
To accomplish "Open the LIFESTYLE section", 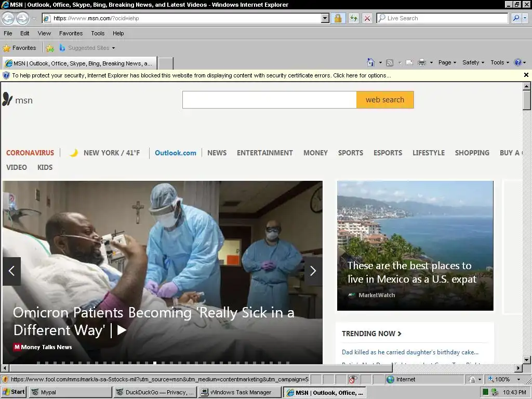I will [x=429, y=153].
